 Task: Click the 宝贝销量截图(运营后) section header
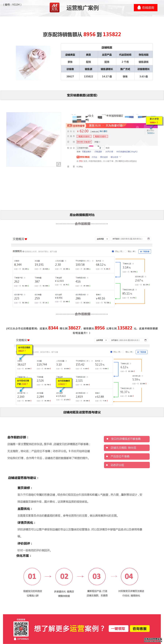(x=82, y=95)
